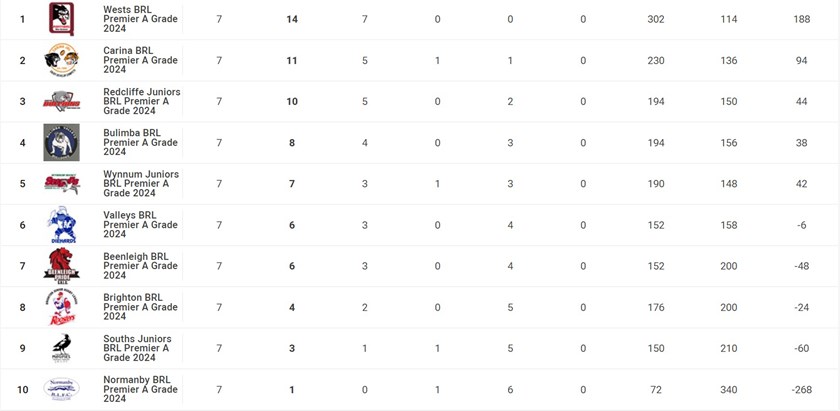Screen dimensions: 840x411
Task: Click the Beenleigh team logo
Action: 61,266
